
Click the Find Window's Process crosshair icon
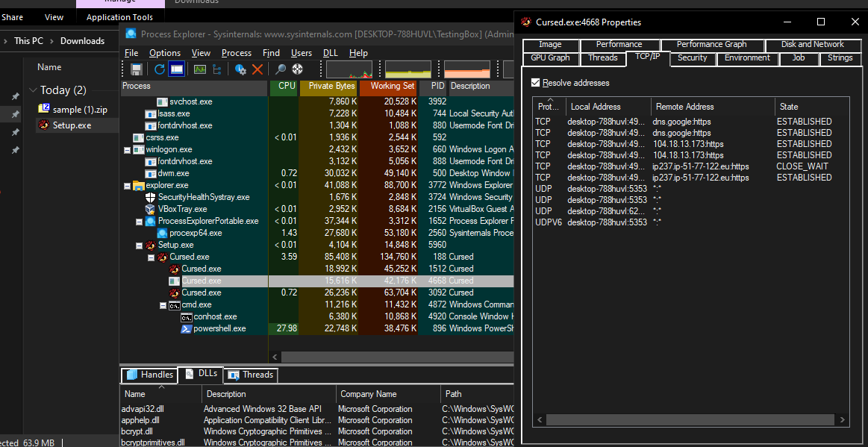[297, 69]
